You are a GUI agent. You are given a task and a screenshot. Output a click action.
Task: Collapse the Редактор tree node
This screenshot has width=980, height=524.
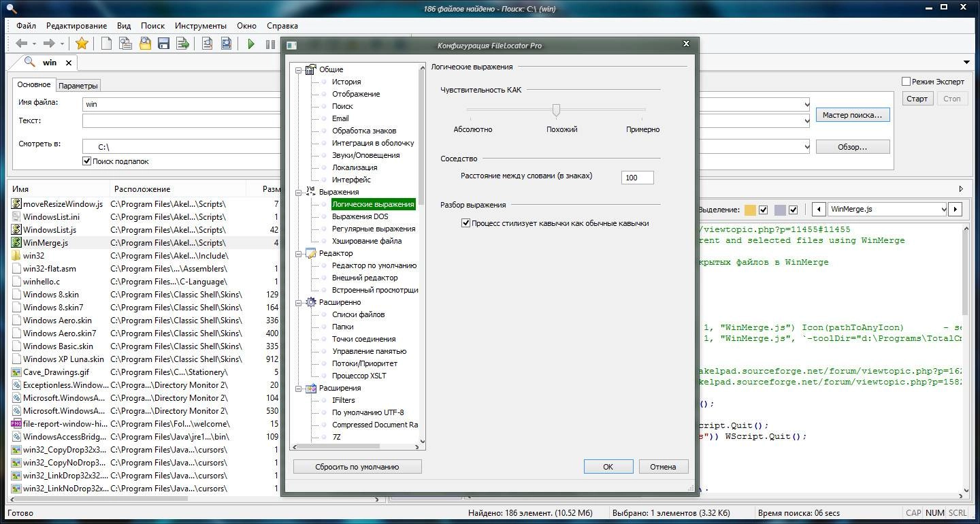click(x=298, y=253)
